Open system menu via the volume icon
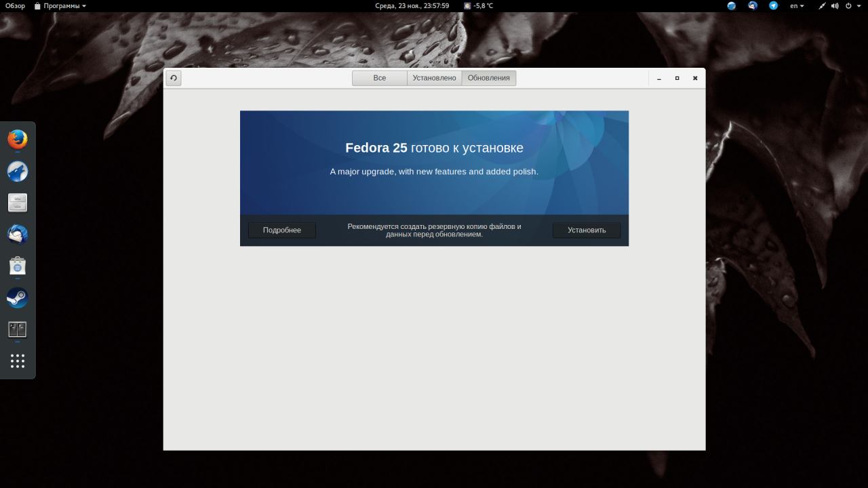The height and width of the screenshot is (488, 868). tap(835, 5)
